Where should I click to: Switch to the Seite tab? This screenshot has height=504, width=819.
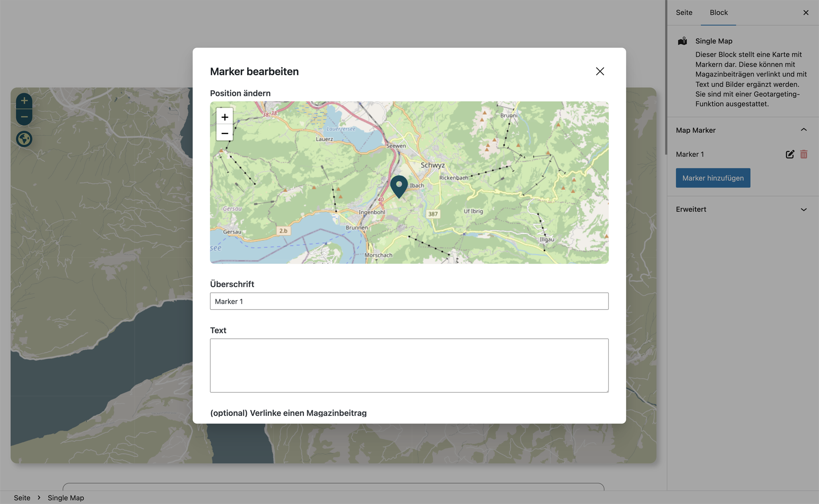684,13
